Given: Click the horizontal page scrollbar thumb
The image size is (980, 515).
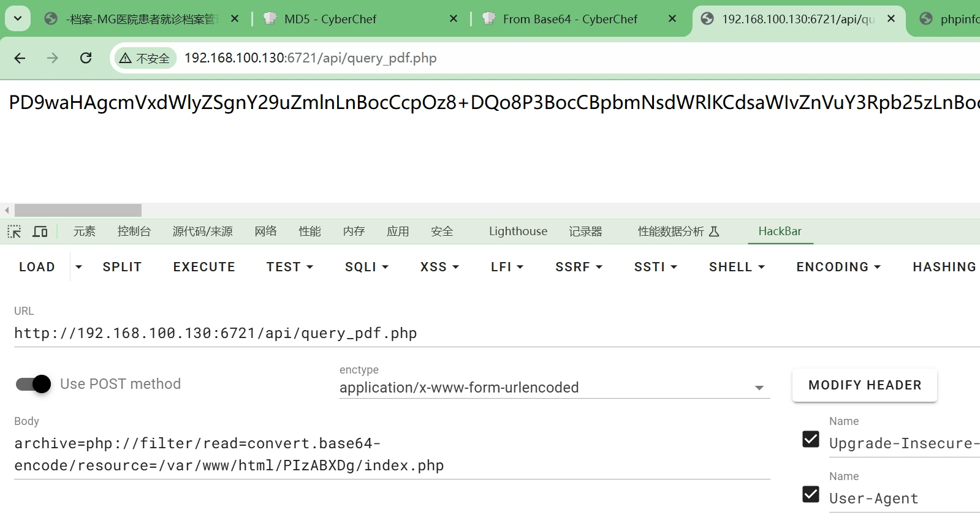Looking at the screenshot, I should pos(78,210).
